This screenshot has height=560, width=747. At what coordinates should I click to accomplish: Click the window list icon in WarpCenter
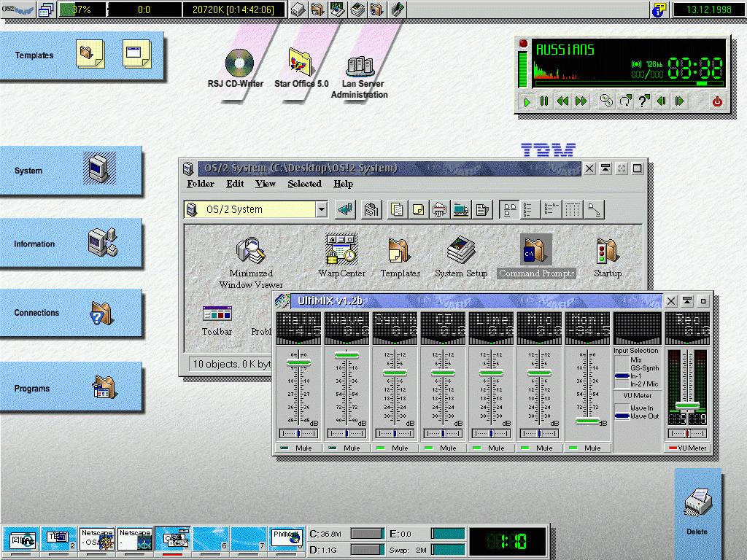coord(46,9)
